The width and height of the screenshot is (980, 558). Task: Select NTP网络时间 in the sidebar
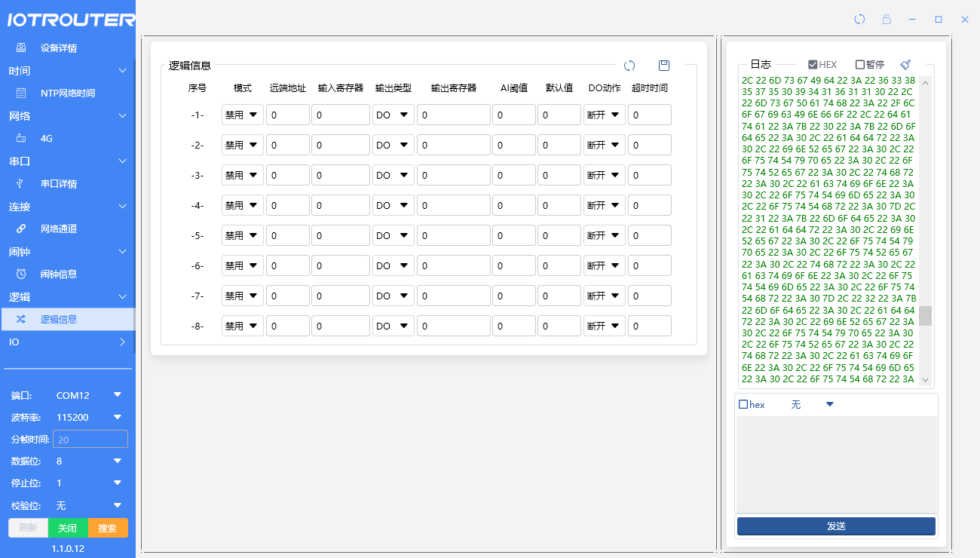[68, 94]
